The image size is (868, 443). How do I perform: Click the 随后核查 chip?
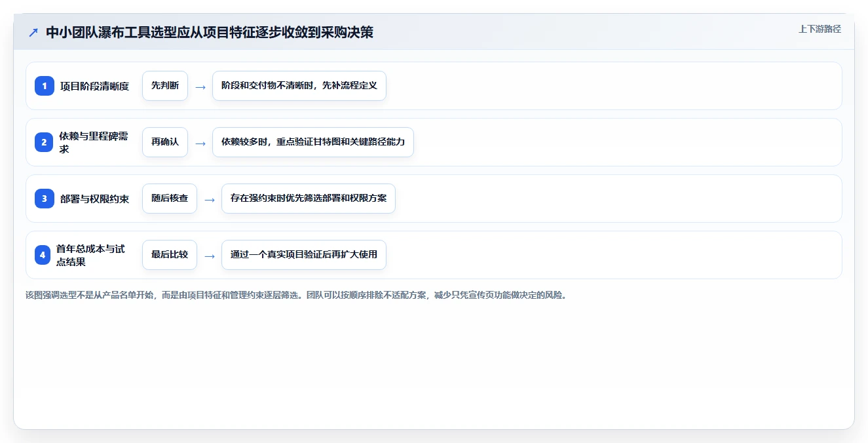click(x=170, y=199)
